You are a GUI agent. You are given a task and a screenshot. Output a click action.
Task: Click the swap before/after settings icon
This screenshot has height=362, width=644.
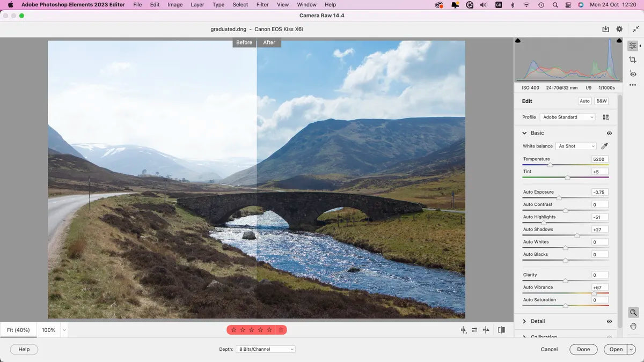click(474, 330)
